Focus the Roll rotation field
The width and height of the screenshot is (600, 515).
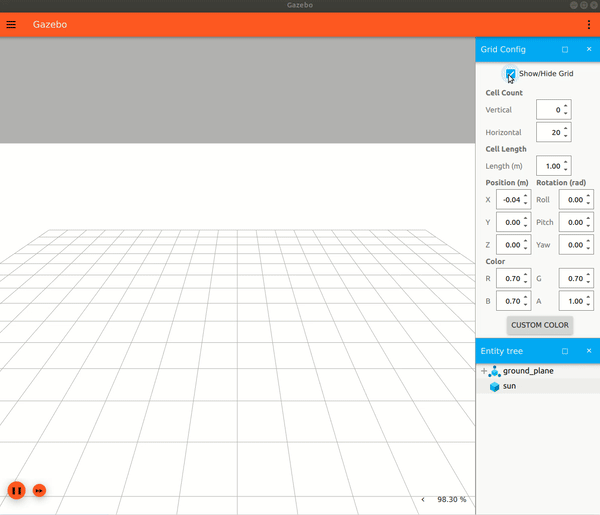pyautogui.click(x=576, y=200)
